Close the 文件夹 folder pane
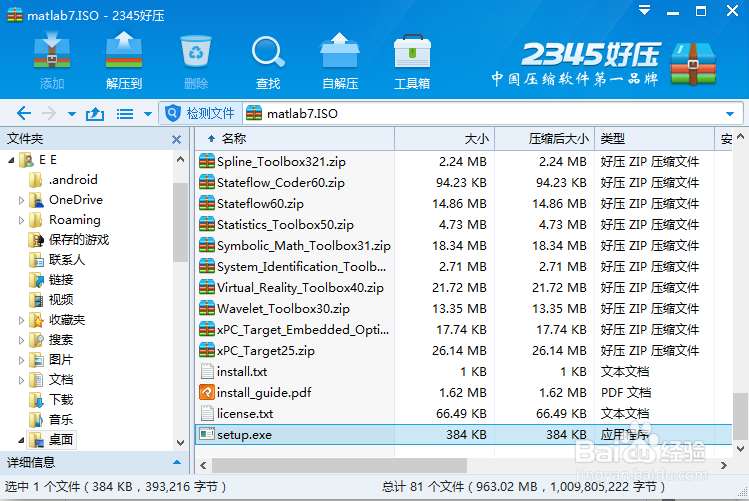749x501 pixels. pos(176,139)
